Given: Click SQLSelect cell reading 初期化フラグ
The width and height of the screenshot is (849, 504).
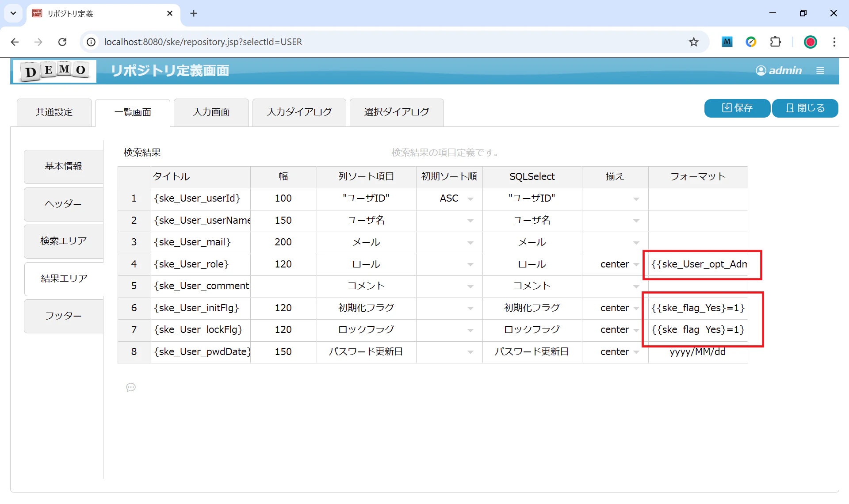Looking at the screenshot, I should [x=532, y=308].
